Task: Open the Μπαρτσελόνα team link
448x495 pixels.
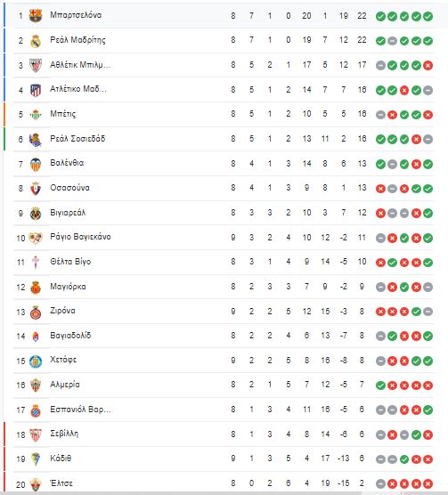Action: point(76,15)
